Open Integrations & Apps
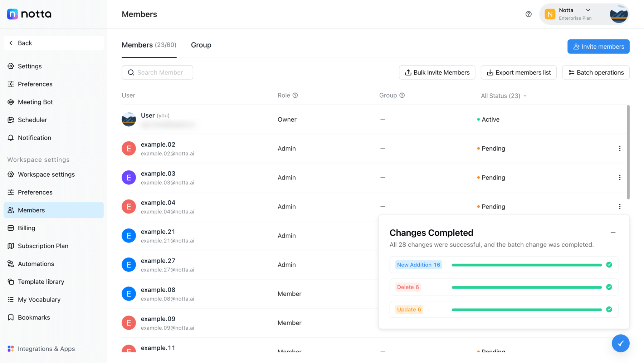 [46, 349]
